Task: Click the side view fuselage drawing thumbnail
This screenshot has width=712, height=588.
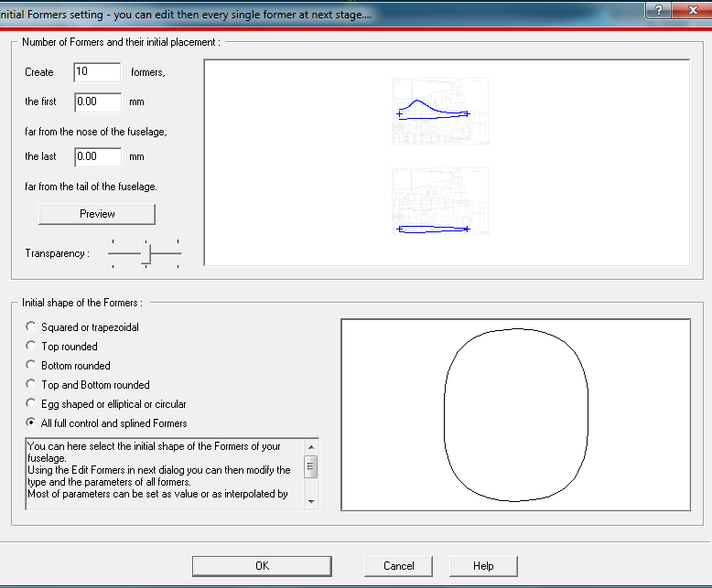Action: tap(440, 111)
